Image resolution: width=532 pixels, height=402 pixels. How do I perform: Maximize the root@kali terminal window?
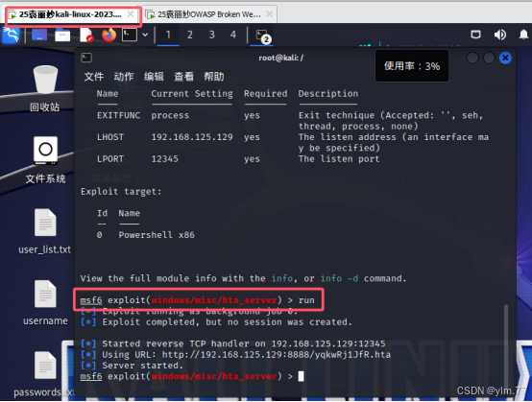(x=489, y=58)
